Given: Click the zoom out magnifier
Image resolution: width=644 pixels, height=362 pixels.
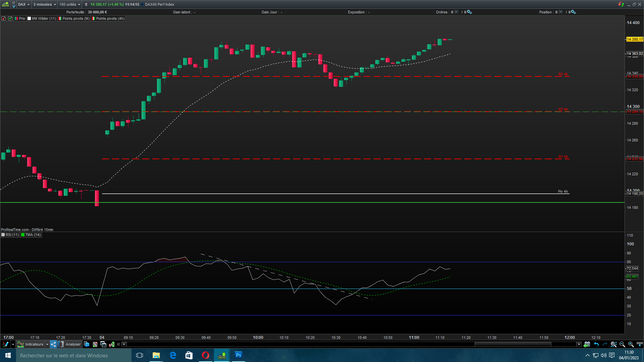Looking at the screenshot, I should tap(622, 344).
